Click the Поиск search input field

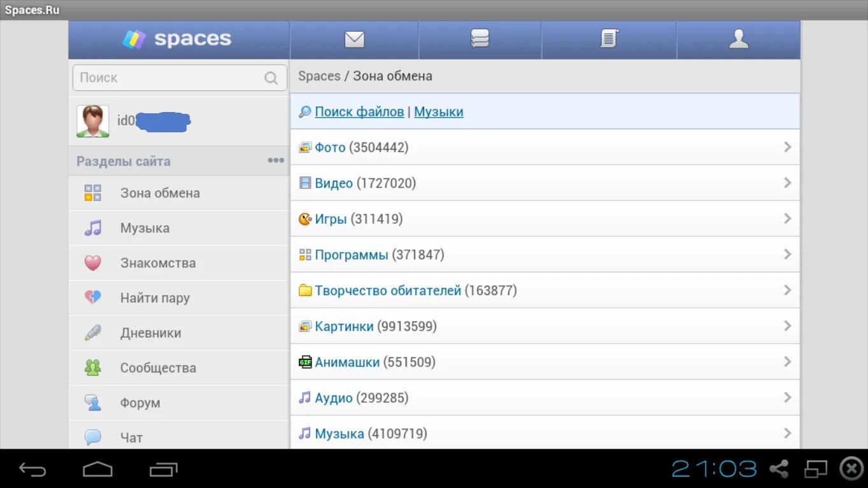[180, 78]
